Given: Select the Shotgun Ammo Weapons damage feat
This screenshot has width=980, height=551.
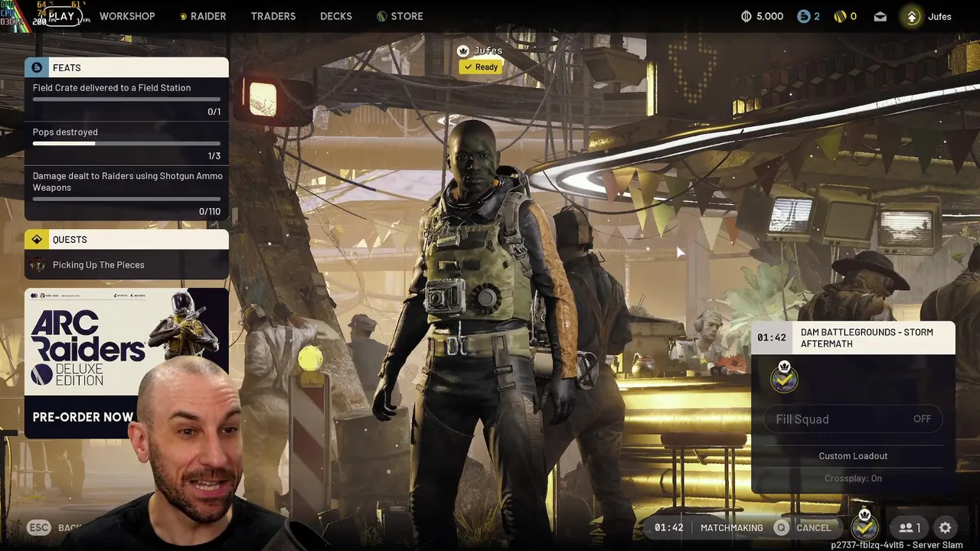Looking at the screenshot, I should [126, 193].
